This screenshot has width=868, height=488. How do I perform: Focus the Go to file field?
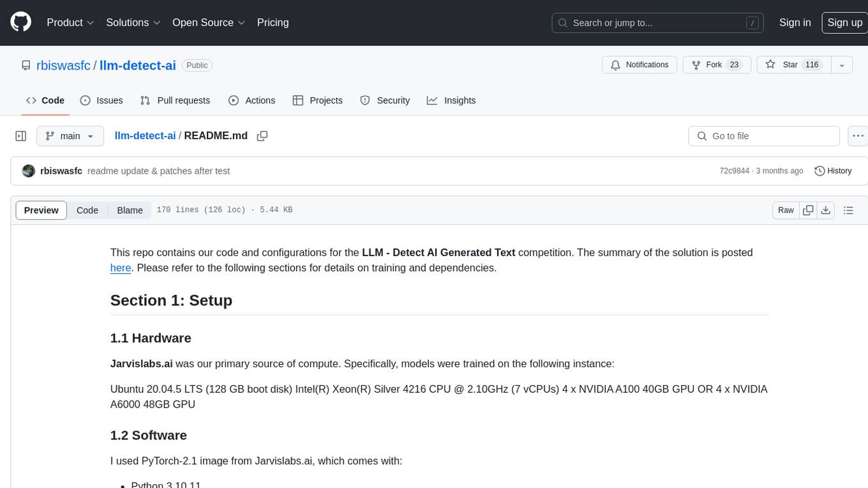point(764,136)
